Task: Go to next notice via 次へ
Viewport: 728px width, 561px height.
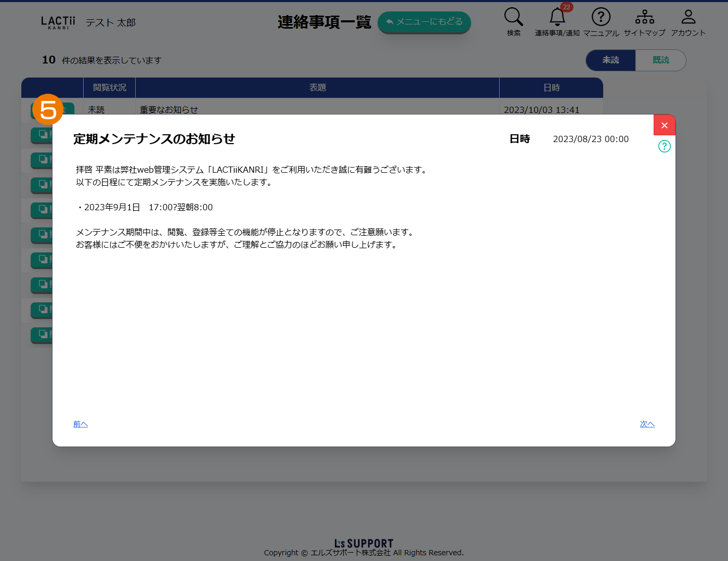Action: pos(647,424)
